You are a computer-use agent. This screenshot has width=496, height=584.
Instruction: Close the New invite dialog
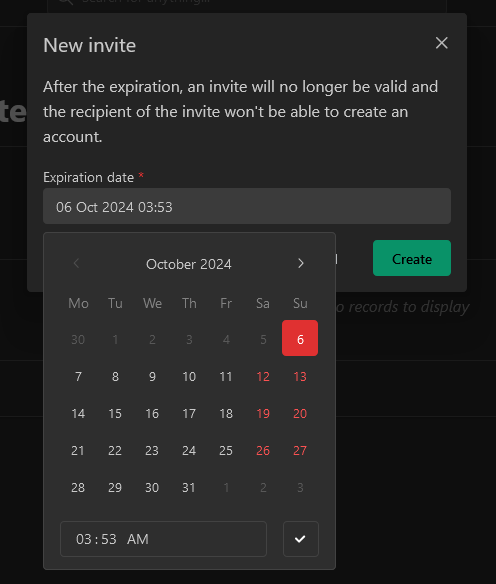pyautogui.click(x=441, y=43)
